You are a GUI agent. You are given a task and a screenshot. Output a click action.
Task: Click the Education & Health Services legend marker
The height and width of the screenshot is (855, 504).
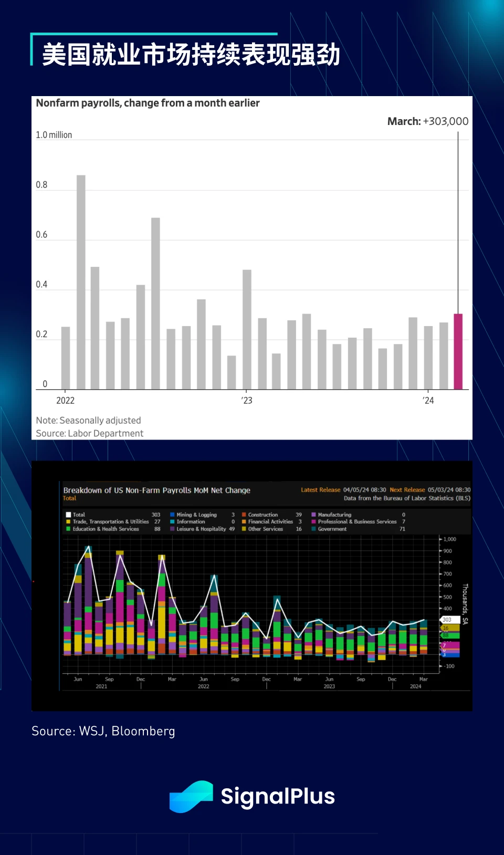(x=68, y=529)
